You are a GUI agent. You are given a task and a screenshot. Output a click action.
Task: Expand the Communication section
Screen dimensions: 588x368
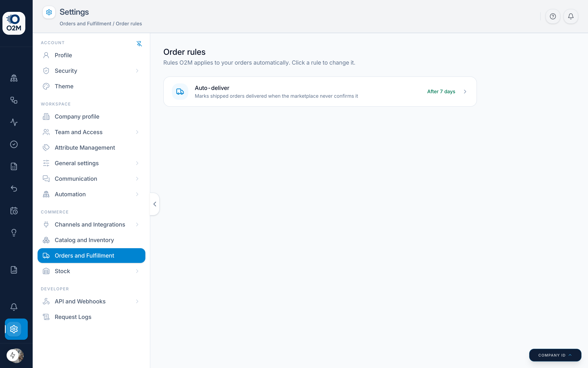coord(91,179)
